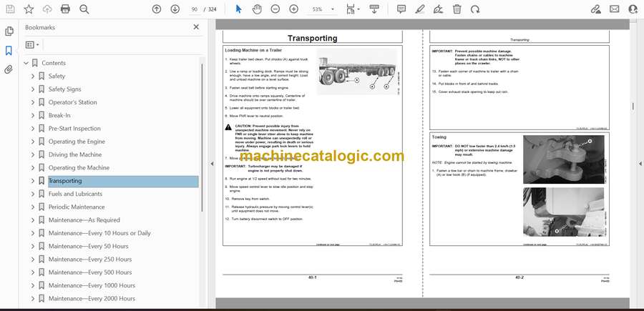Click the drawbar towing photo
644x311 pixels.
click(x=564, y=159)
